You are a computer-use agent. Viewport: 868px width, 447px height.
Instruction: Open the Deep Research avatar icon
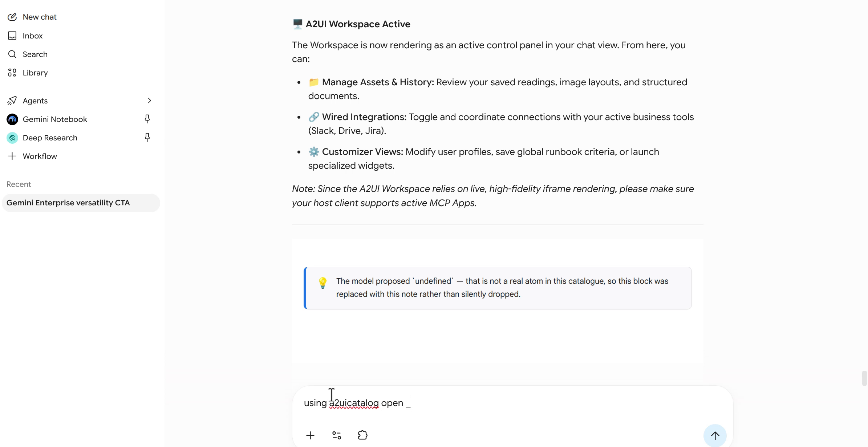click(12, 138)
